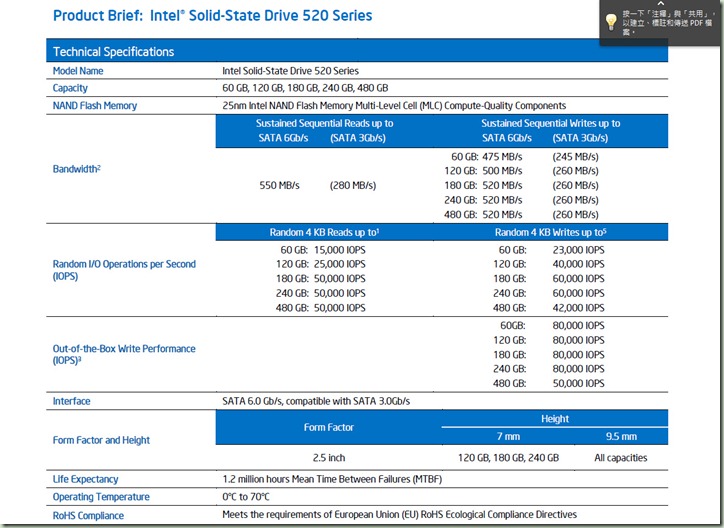Select the 480 GB out-of-box '50,000 IOPS' value
Viewport: 724px width, 528px height.
tap(578, 384)
